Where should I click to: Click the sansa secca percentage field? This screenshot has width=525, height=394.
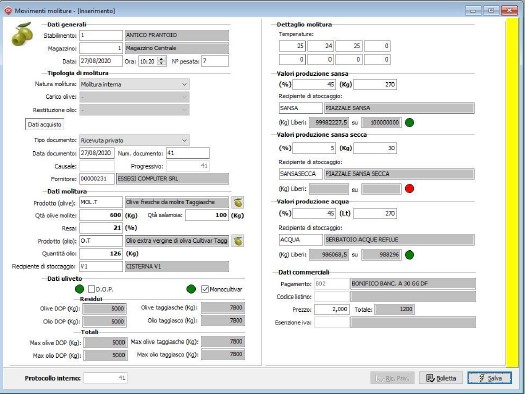click(314, 148)
